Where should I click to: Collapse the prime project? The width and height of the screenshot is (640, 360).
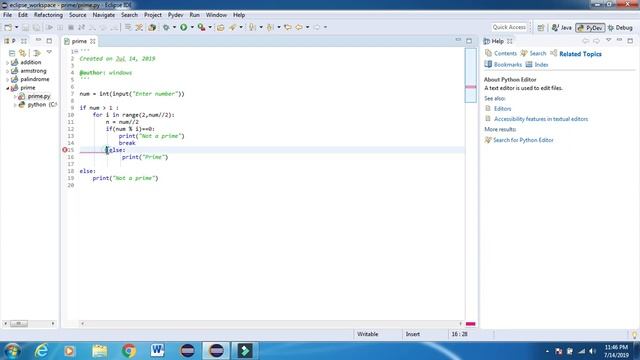[x=7, y=88]
